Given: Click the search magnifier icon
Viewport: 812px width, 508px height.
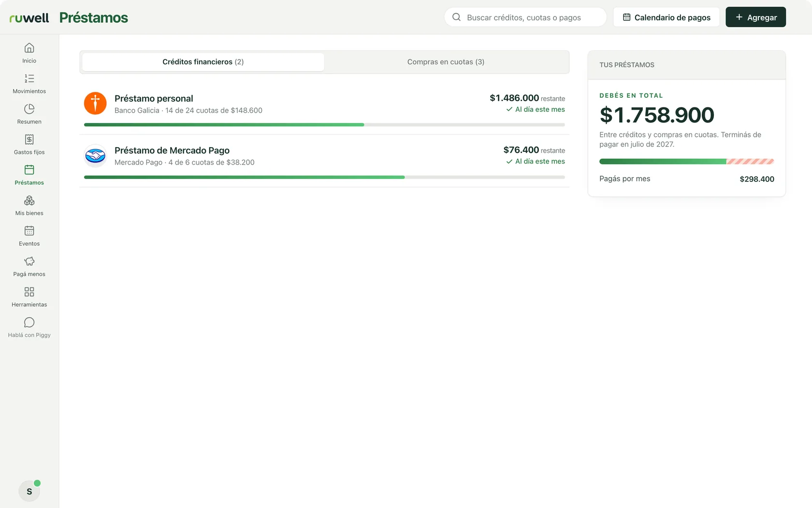Looking at the screenshot, I should click(x=456, y=17).
